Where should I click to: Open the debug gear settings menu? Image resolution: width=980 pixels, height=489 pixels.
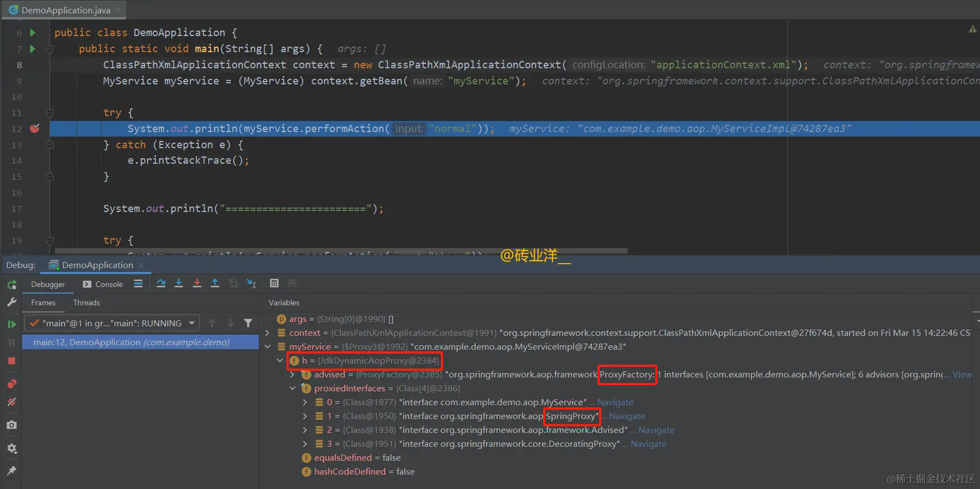click(12, 448)
